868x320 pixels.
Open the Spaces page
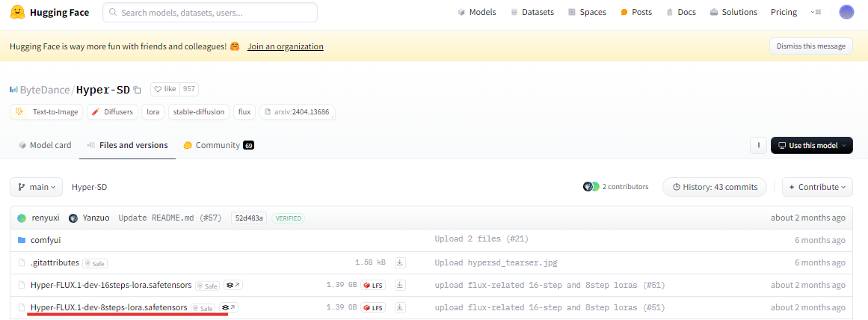(587, 12)
